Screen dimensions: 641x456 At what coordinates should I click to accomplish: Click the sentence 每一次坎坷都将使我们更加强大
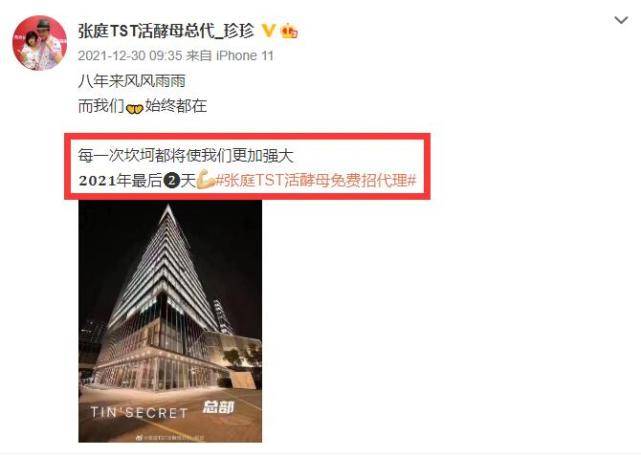[186, 156]
